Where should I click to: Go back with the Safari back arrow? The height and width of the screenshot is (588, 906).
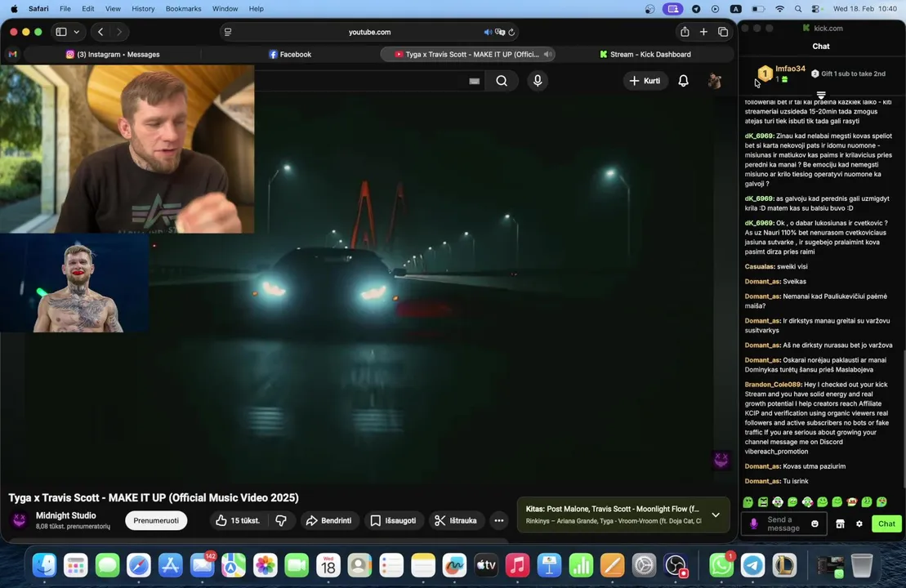point(100,32)
